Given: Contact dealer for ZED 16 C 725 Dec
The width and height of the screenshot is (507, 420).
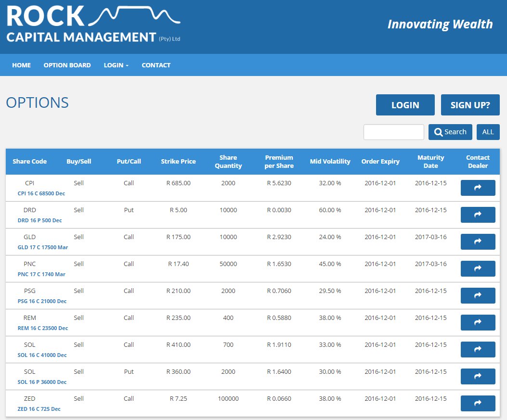Looking at the screenshot, I should pyautogui.click(x=478, y=403).
